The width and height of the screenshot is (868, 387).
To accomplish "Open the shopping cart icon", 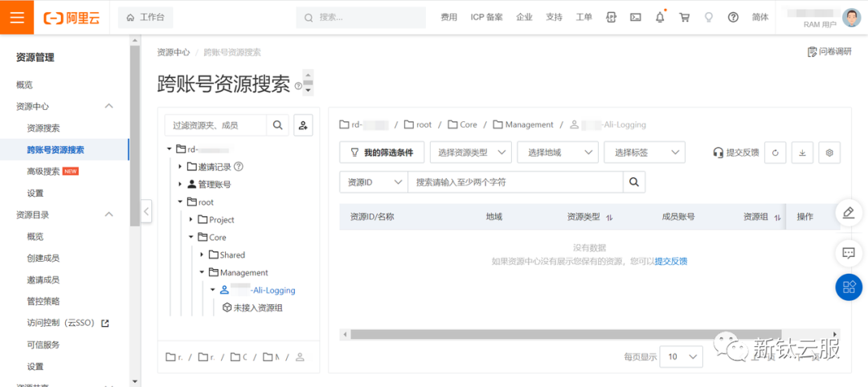I will (x=684, y=18).
